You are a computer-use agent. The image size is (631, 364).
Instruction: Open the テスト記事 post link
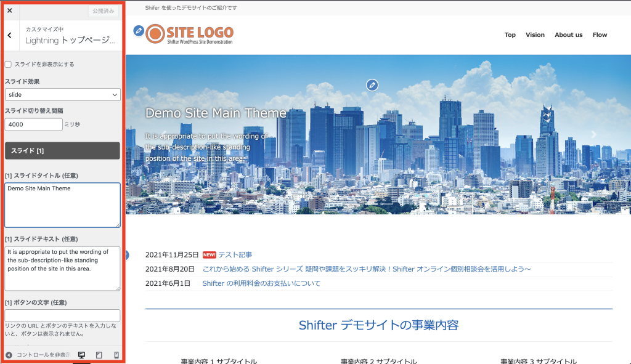pos(235,255)
